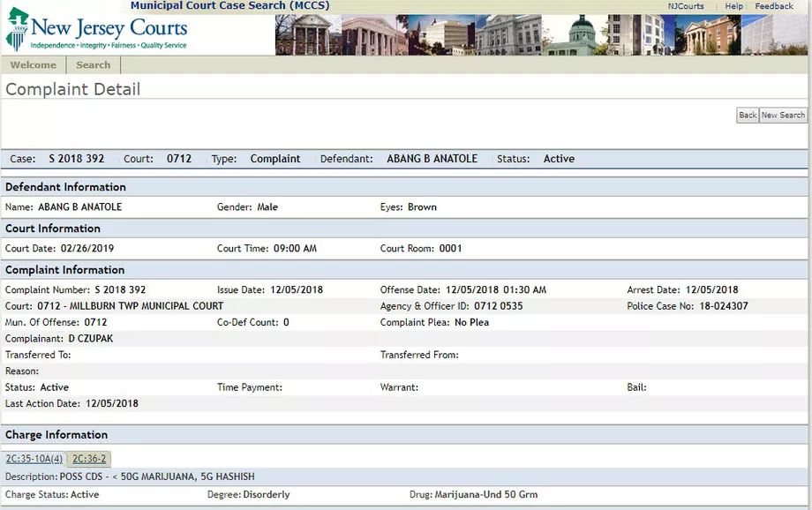Open the Feedback link
Image resolution: width=812 pixels, height=510 pixels.
[x=774, y=6]
